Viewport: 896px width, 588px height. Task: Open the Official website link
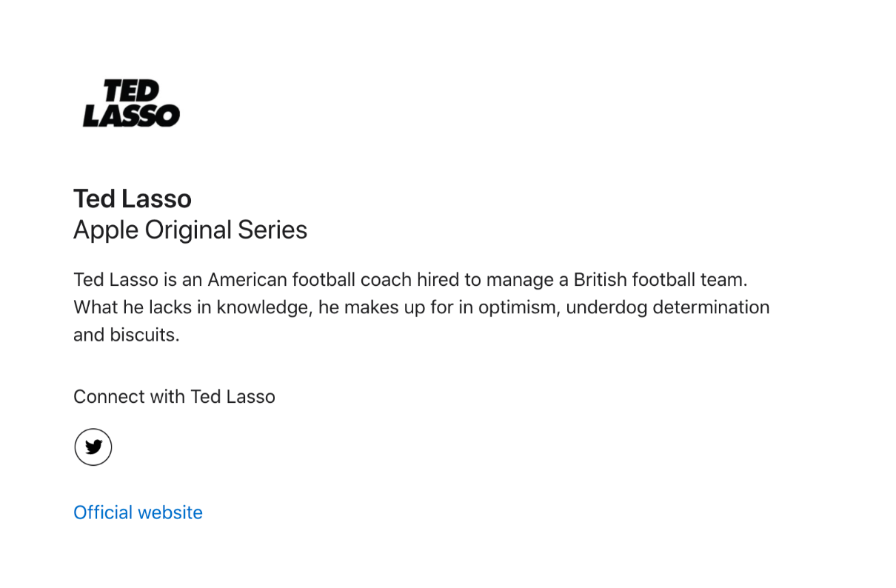tap(138, 512)
